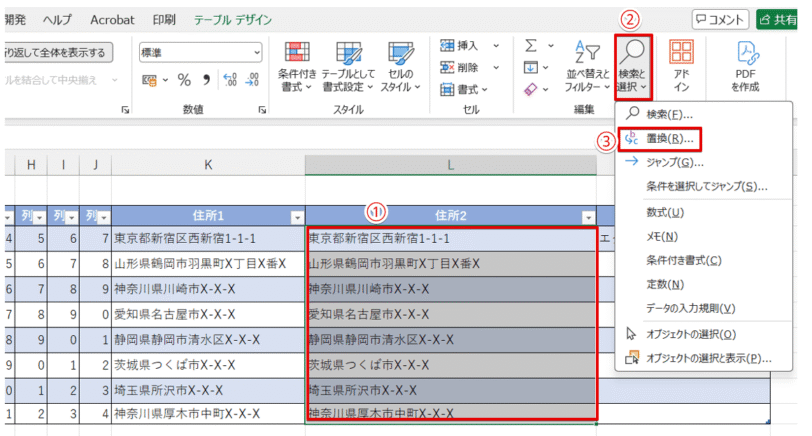Open the 数値 group dialog launcher
Viewport: 812px width, 436px height.
[x=262, y=110]
